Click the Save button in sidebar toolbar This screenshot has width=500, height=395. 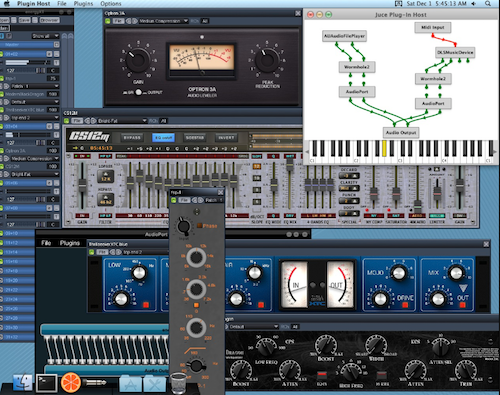(24, 20)
